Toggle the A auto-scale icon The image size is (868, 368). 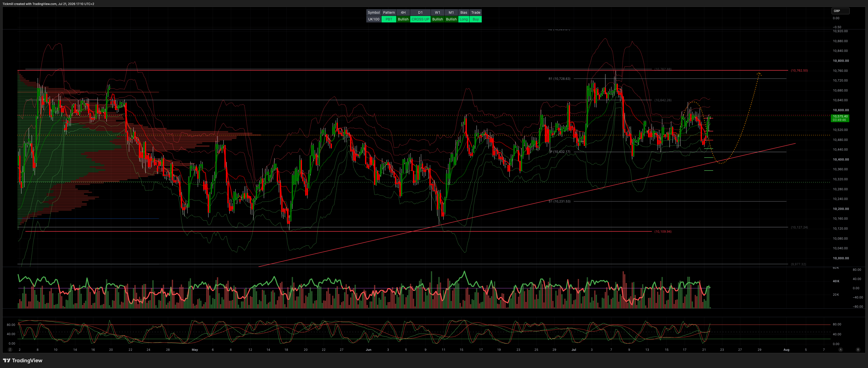click(x=840, y=350)
